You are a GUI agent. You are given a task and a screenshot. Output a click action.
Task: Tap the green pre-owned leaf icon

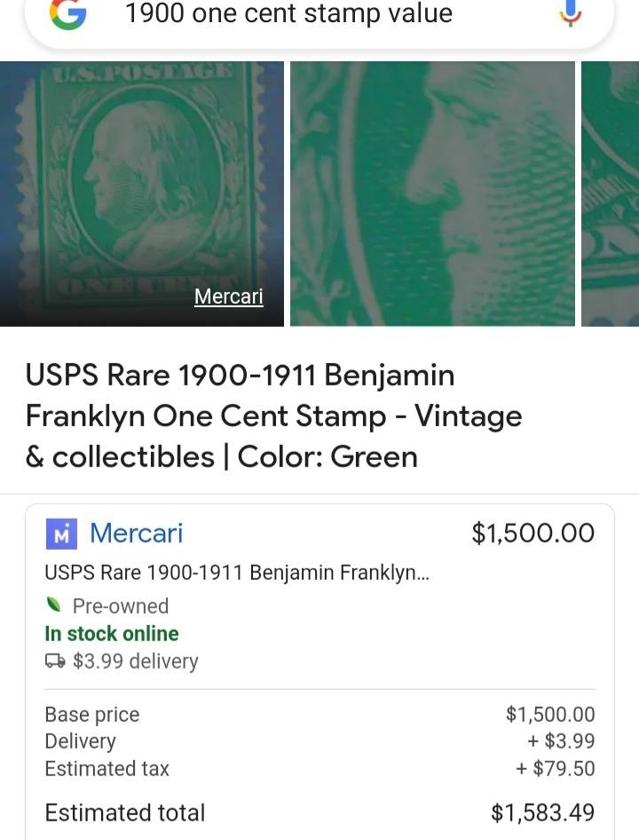pyautogui.click(x=55, y=606)
